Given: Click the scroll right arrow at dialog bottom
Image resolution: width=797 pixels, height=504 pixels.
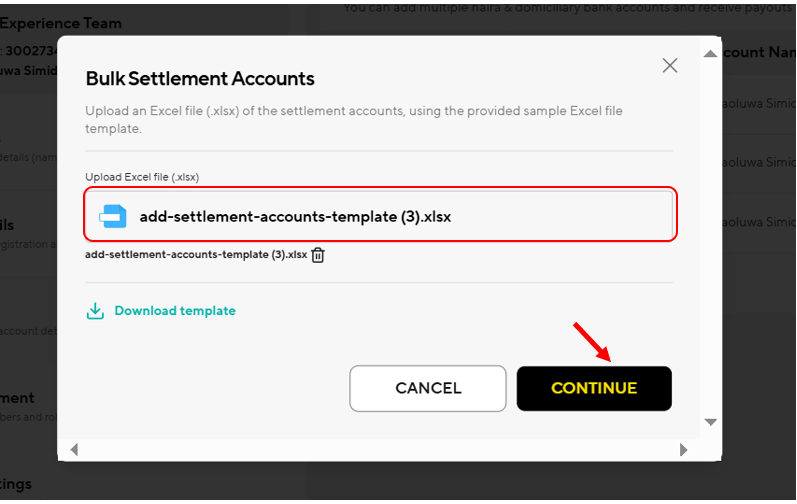Looking at the screenshot, I should pyautogui.click(x=683, y=450).
